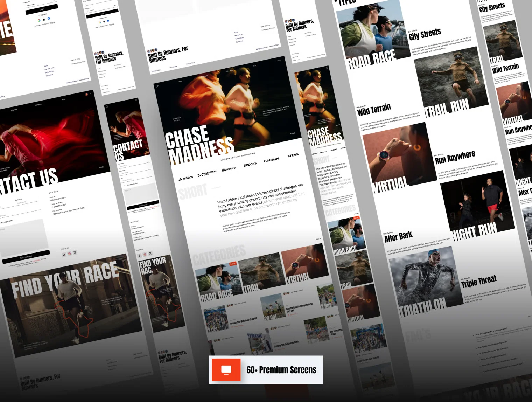The image size is (532, 402).
Task: Click the Login button on mobile login screen
Action: (103, 13)
